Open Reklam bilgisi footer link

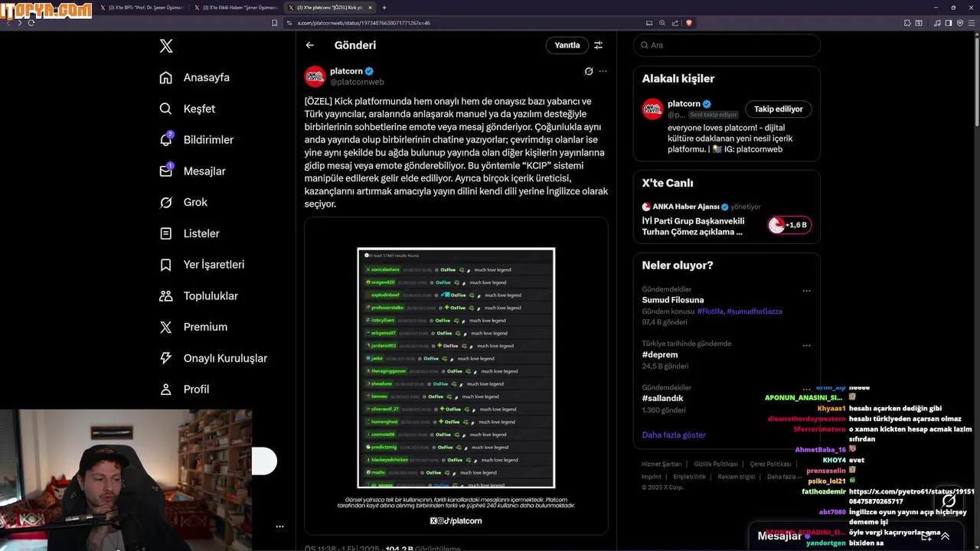pyautogui.click(x=737, y=477)
